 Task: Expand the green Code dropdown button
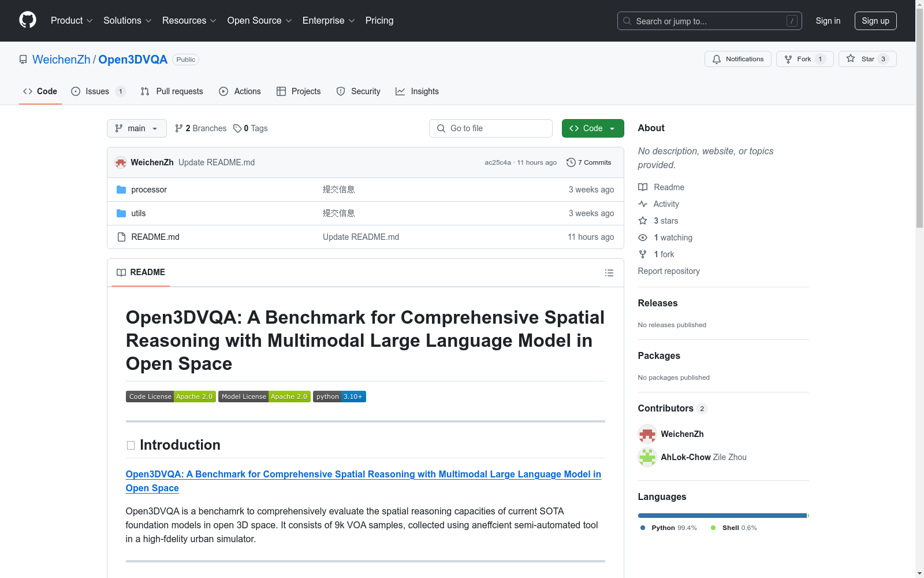coord(593,128)
